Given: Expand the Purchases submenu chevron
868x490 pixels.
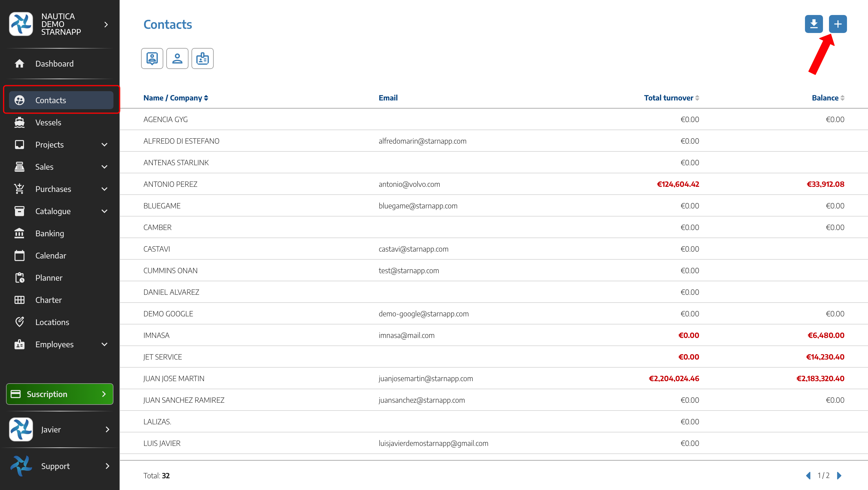Looking at the screenshot, I should coord(104,189).
